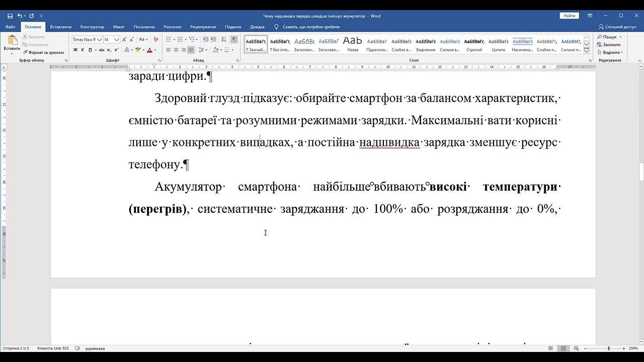
Task: Open the font color dropdown arrow
Action: tap(155, 50)
